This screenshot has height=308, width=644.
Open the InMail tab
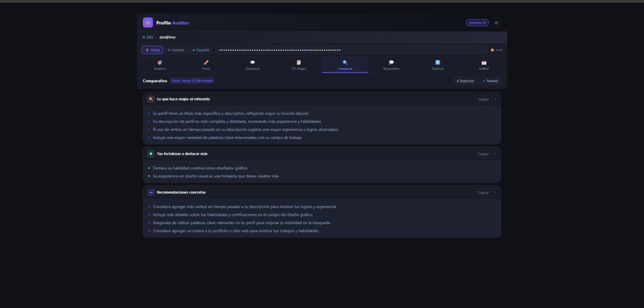point(484,65)
